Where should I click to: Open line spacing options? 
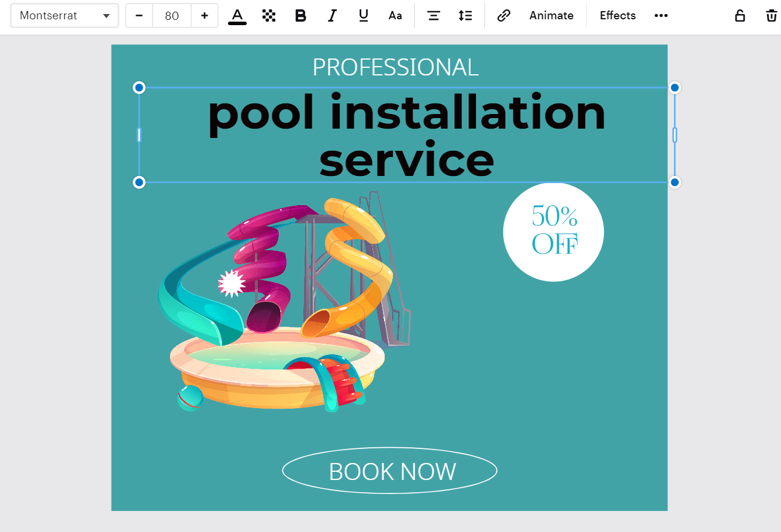[465, 16]
